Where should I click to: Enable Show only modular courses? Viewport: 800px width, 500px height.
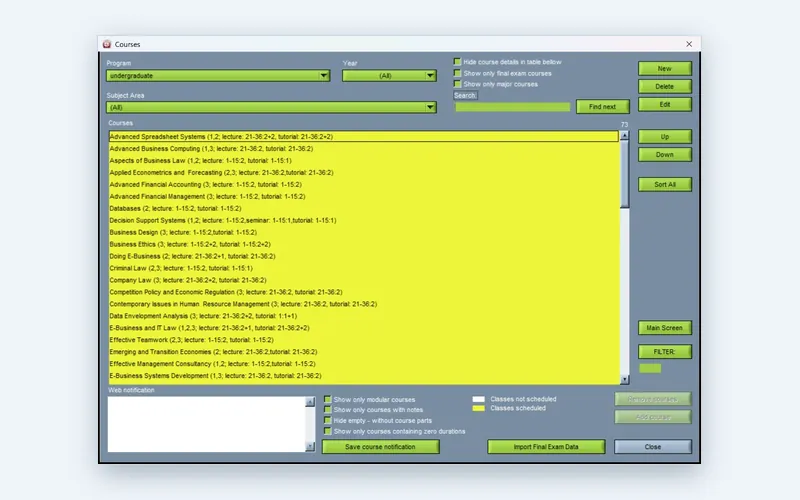(328, 399)
